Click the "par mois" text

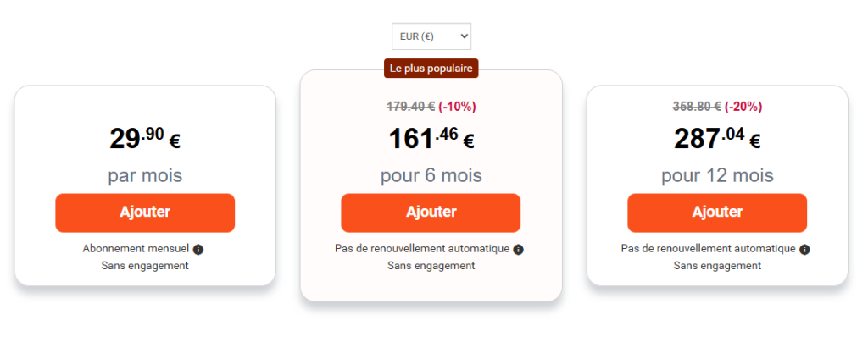(x=145, y=176)
